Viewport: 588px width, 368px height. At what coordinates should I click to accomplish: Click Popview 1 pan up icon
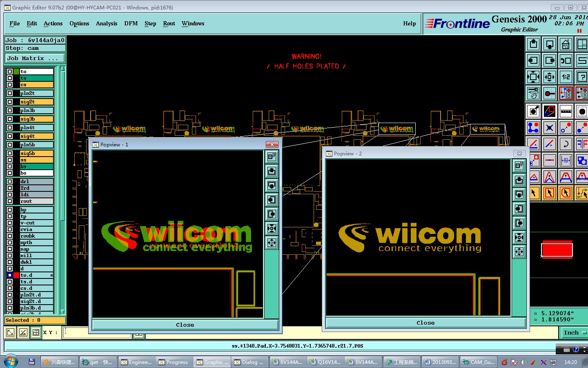[272, 171]
